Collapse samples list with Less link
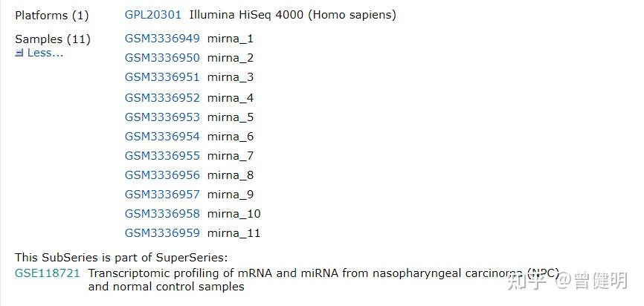The image size is (644, 306). pos(45,53)
